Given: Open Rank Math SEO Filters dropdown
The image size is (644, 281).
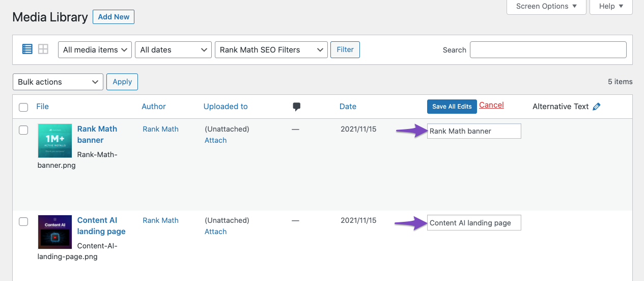Looking at the screenshot, I should pyautogui.click(x=271, y=49).
